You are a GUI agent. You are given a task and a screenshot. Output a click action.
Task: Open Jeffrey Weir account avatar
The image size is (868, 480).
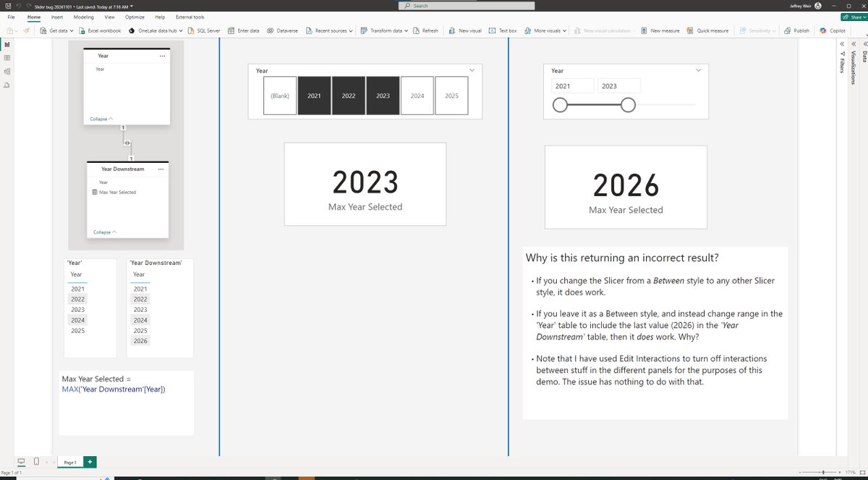817,5
